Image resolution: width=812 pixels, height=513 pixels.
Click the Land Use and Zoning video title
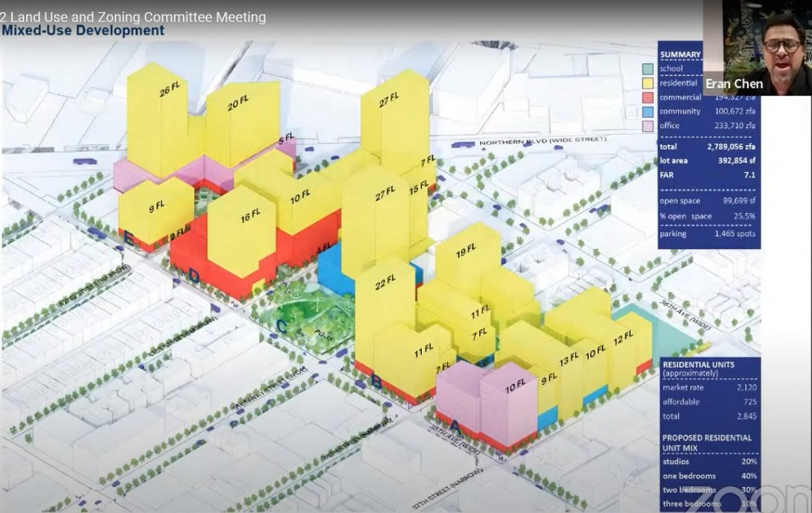[133, 17]
